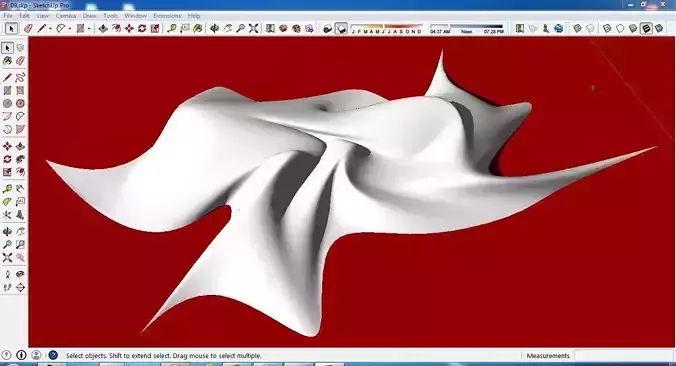Viewport: 676px width, 366px height.
Task: Activate the Push/Pull tool in the top toolbar
Action: 103,28
